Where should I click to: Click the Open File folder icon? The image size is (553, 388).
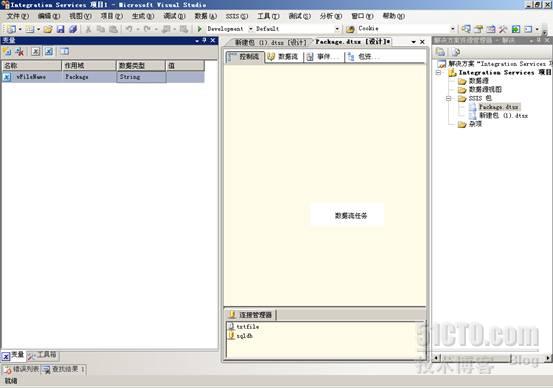[48, 29]
